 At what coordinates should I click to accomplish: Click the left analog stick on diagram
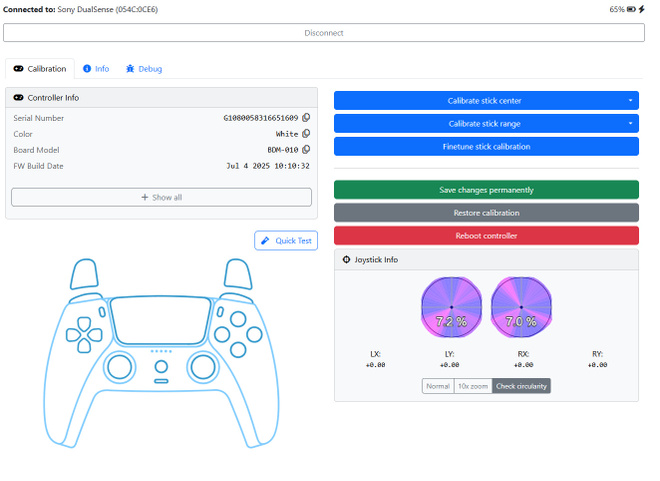[x=120, y=367]
